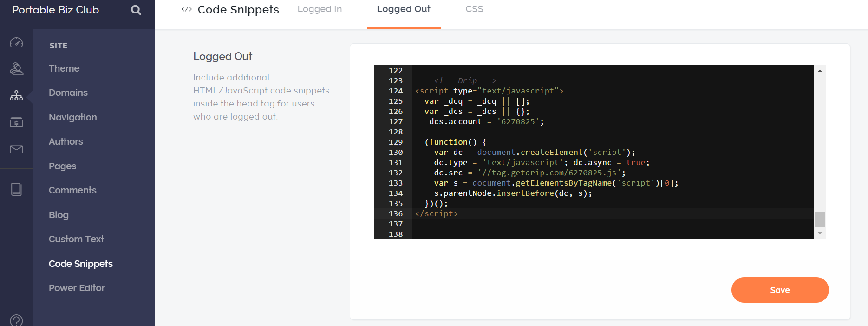Screen dimensions: 868x326
Task: Click the Code Snippets brackets icon
Action: 187,9
